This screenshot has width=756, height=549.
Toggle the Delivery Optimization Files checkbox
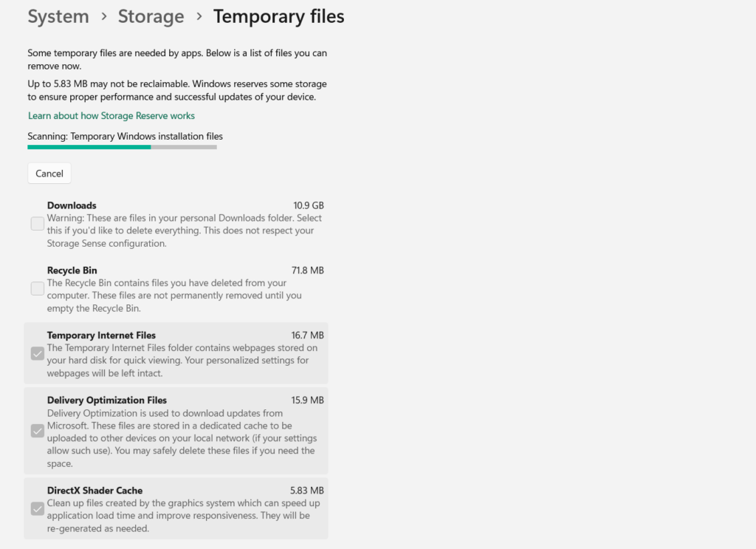coord(38,431)
